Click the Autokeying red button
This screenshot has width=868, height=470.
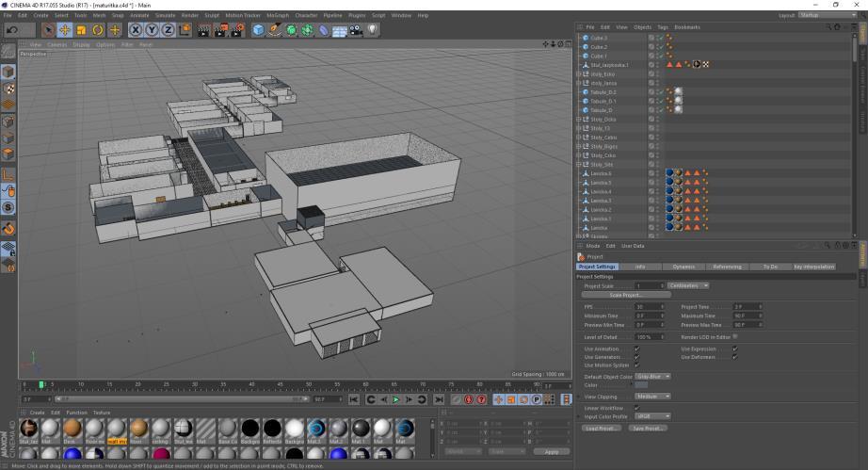[x=469, y=399]
